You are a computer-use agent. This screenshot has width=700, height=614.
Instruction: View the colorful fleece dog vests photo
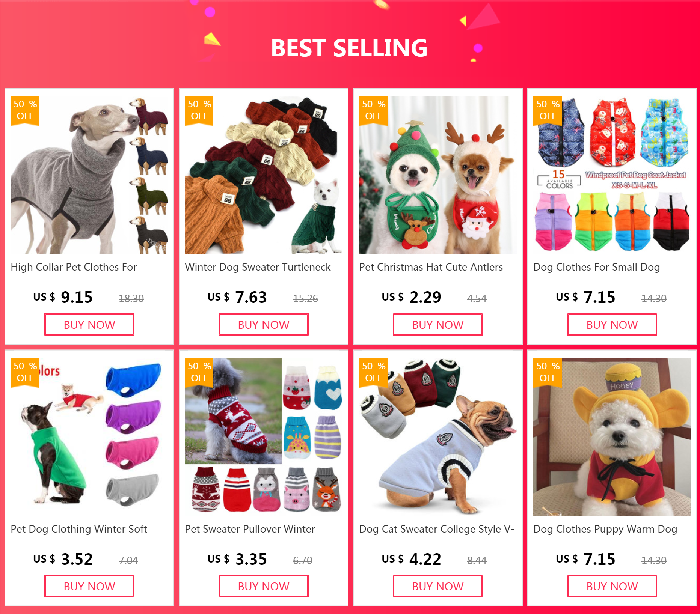[89, 437]
